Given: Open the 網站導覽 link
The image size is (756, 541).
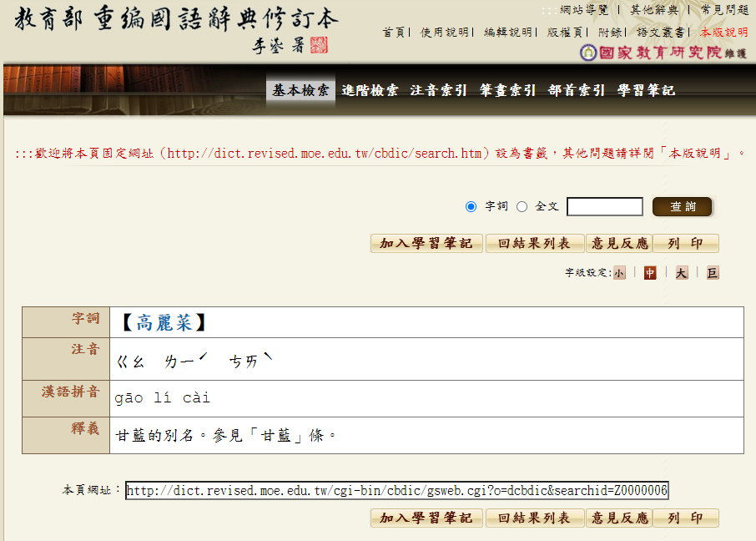Looking at the screenshot, I should coord(584,10).
